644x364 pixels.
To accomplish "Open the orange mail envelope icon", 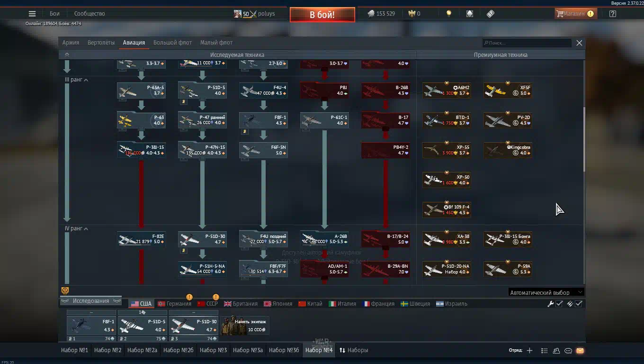I will 580,351.
